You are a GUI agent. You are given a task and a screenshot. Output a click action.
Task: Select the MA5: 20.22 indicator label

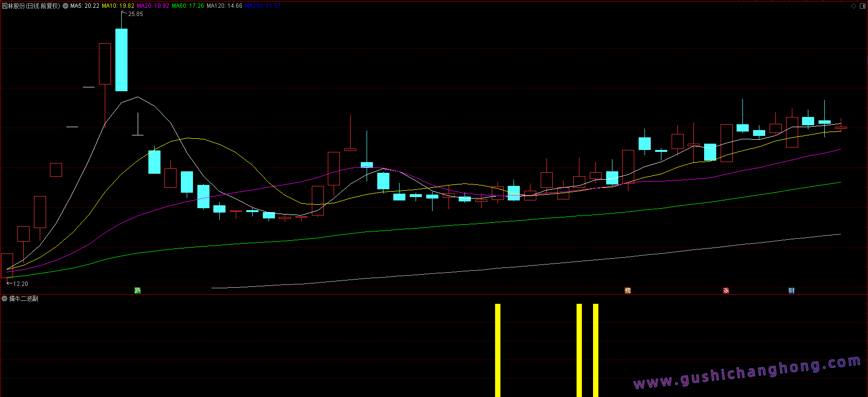click(85, 6)
